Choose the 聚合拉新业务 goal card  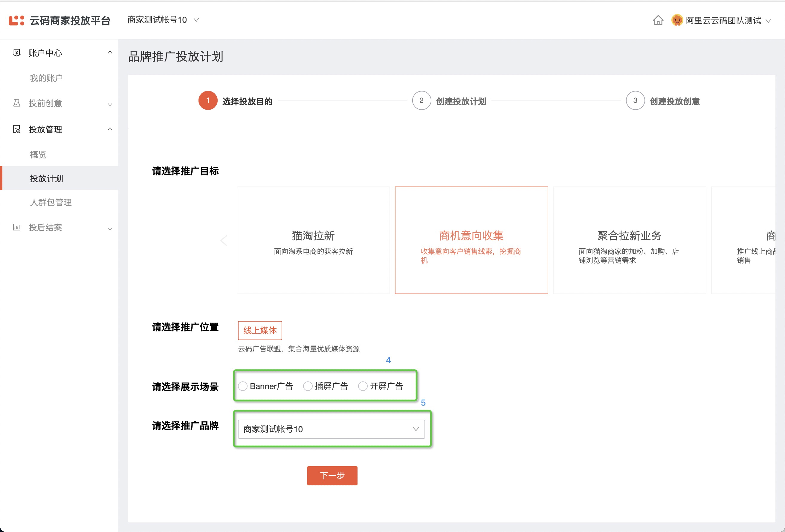click(x=629, y=240)
